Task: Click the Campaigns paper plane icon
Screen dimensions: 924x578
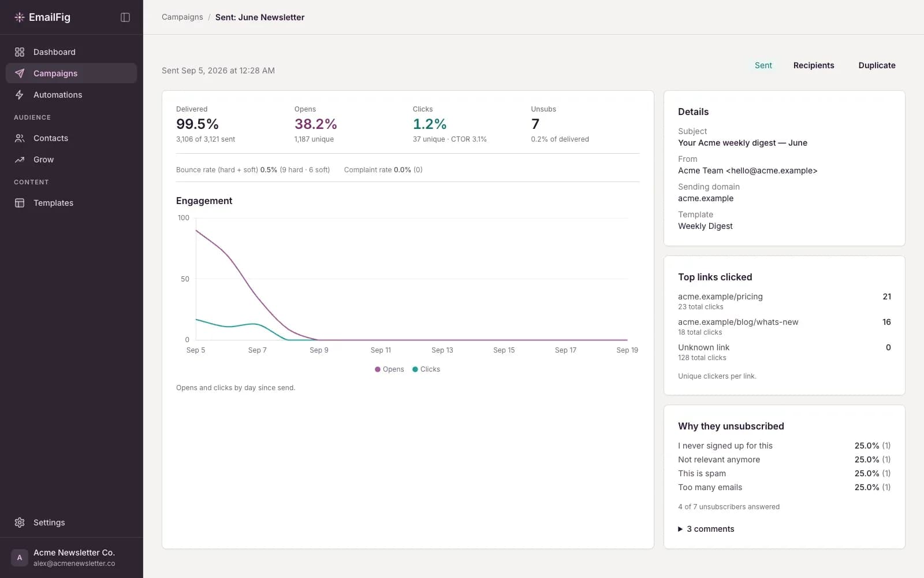Action: click(x=20, y=73)
